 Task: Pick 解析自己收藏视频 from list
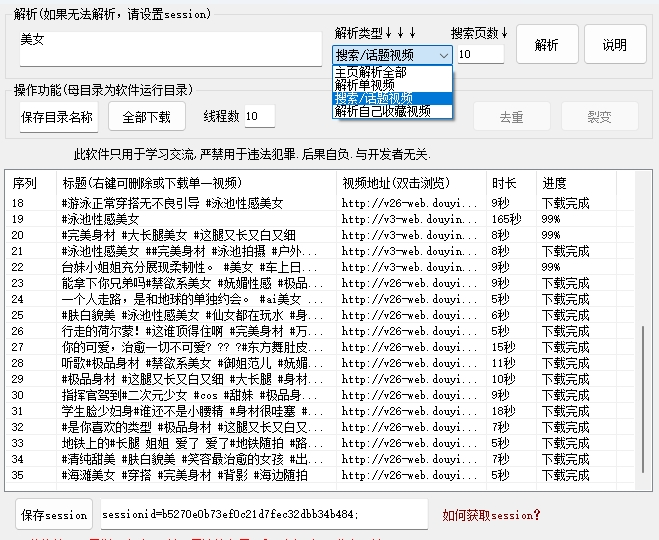pyautogui.click(x=382, y=112)
